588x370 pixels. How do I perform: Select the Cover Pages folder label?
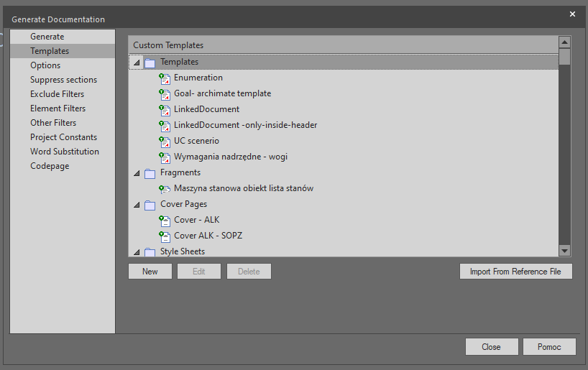click(x=183, y=204)
